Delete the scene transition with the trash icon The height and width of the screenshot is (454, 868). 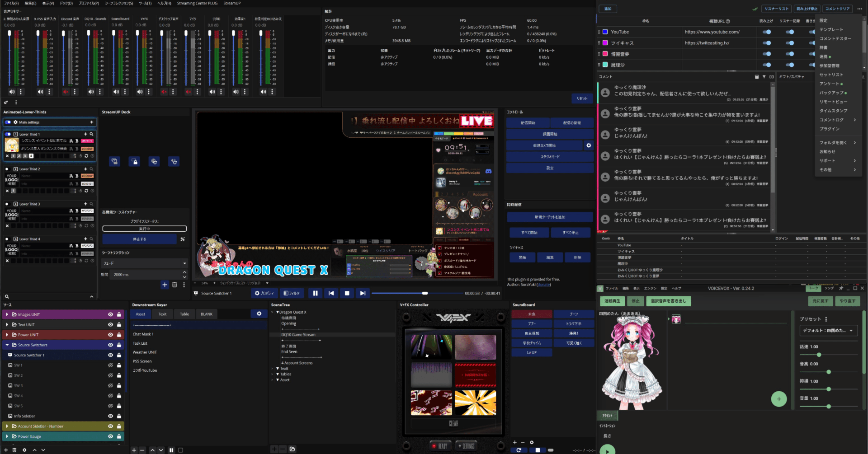[175, 285]
